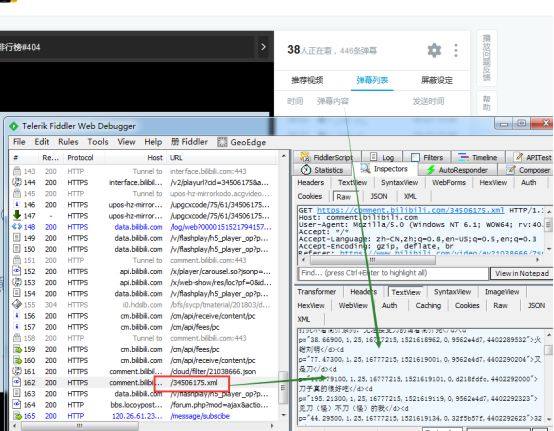Open the Timeline tab

click(x=478, y=157)
